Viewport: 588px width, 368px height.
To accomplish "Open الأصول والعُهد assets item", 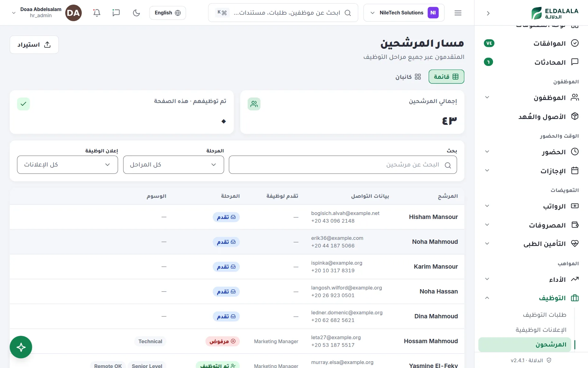I will pyautogui.click(x=531, y=117).
